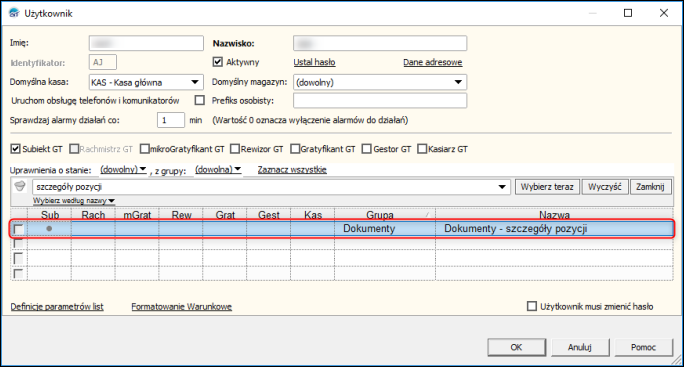This screenshot has width=684, height=367.
Task: Click the Wybierz teraz button
Action: coord(547,187)
